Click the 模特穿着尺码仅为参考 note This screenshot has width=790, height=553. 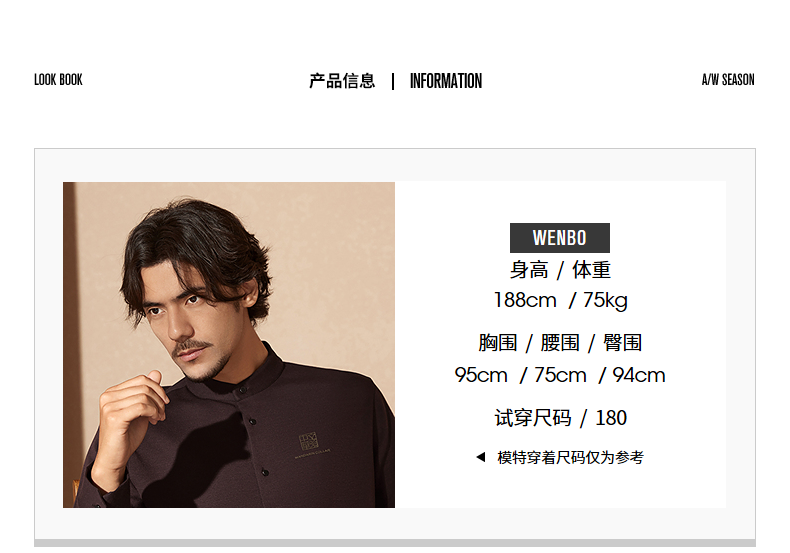570,457
